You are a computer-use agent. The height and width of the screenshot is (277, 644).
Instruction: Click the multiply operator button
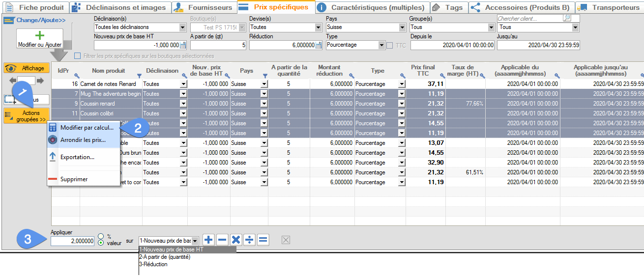point(236,240)
